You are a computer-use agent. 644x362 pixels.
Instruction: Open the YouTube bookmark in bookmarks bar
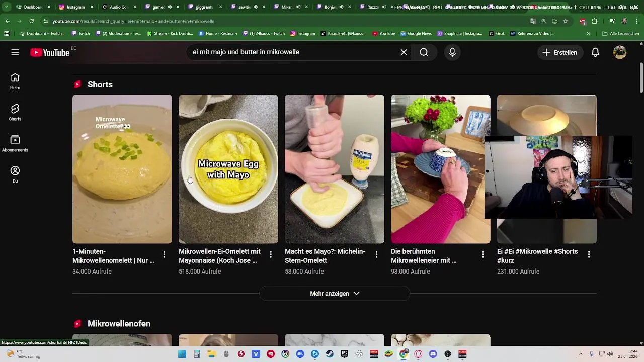point(383,33)
